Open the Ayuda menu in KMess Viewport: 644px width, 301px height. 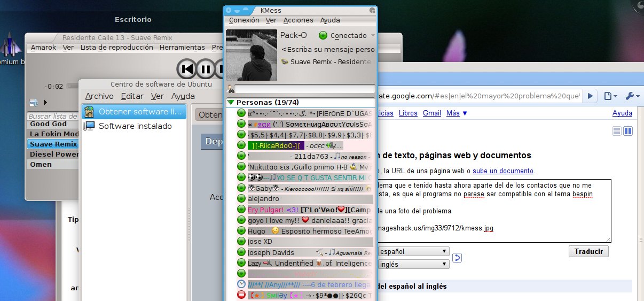pos(330,20)
